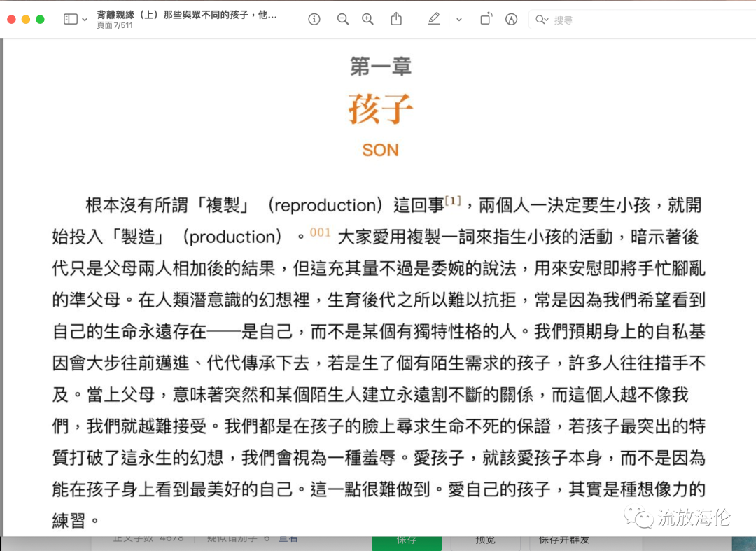Zoom in on the PDF page
The width and height of the screenshot is (756, 551).
click(367, 20)
